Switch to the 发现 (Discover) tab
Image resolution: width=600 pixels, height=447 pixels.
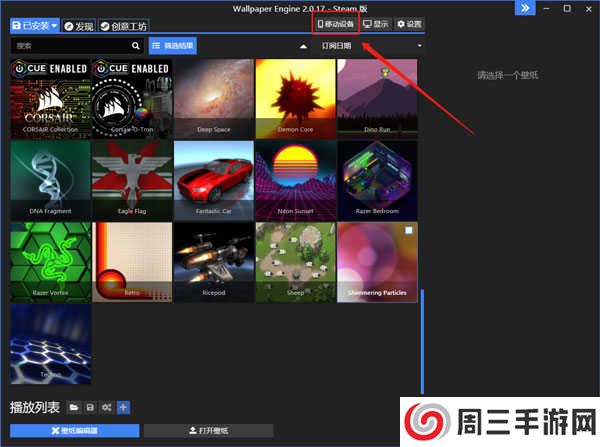[x=78, y=24]
